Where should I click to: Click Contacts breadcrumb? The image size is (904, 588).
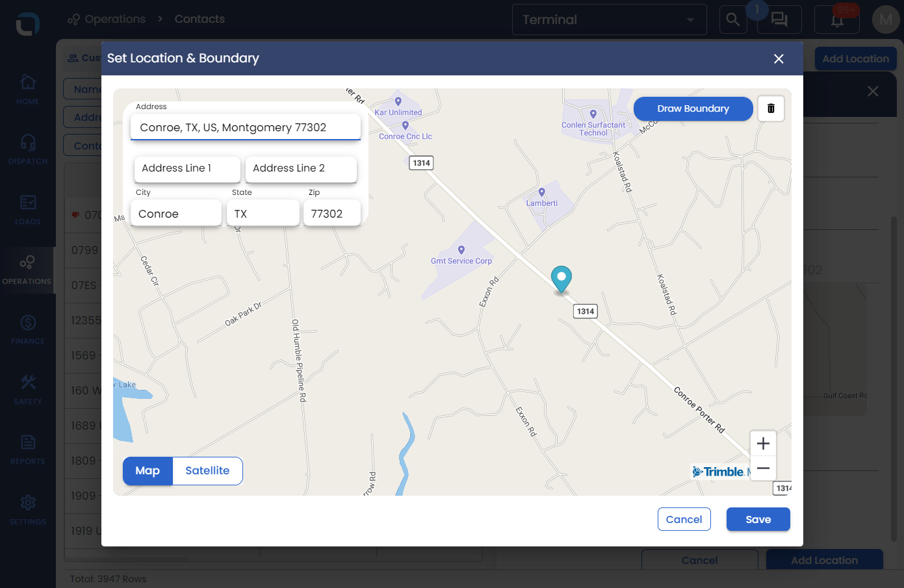coord(200,19)
